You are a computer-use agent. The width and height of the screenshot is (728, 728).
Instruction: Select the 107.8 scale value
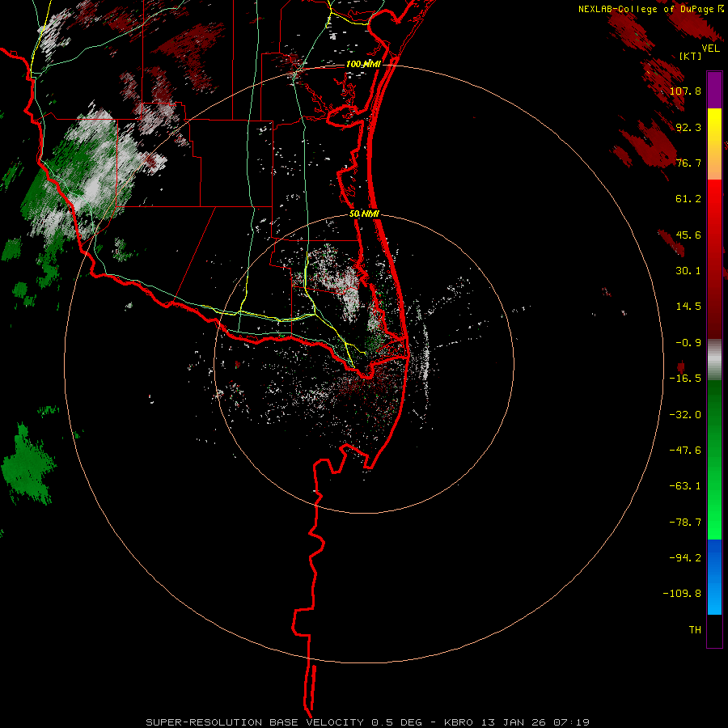(685, 91)
